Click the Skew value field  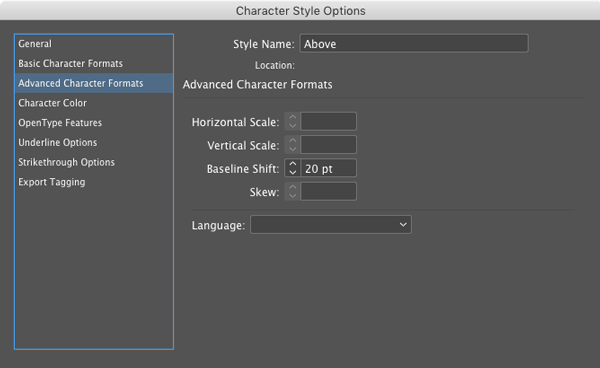[329, 192]
